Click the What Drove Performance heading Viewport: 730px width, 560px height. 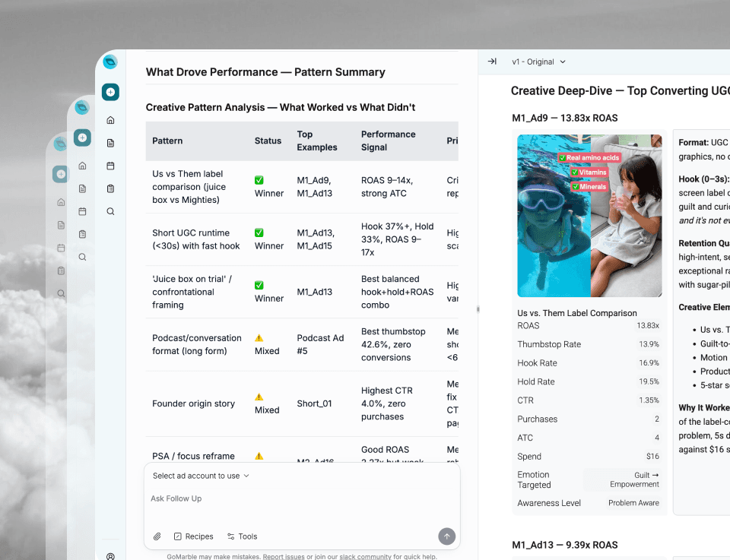[265, 72]
